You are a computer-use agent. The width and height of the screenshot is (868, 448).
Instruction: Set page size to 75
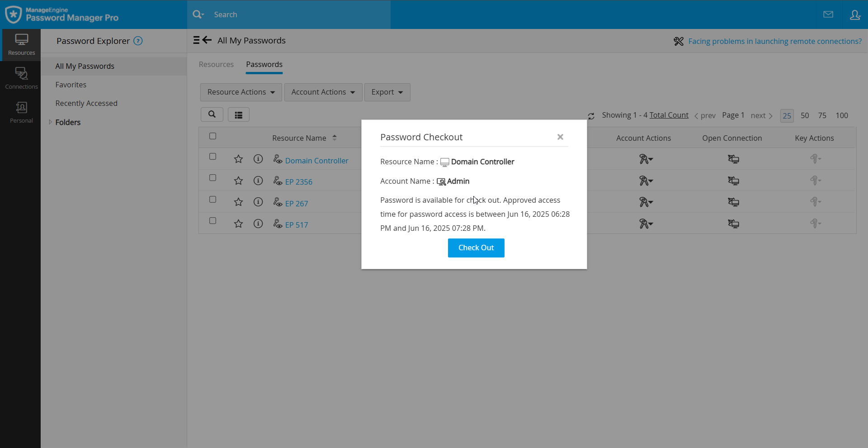coord(822,115)
